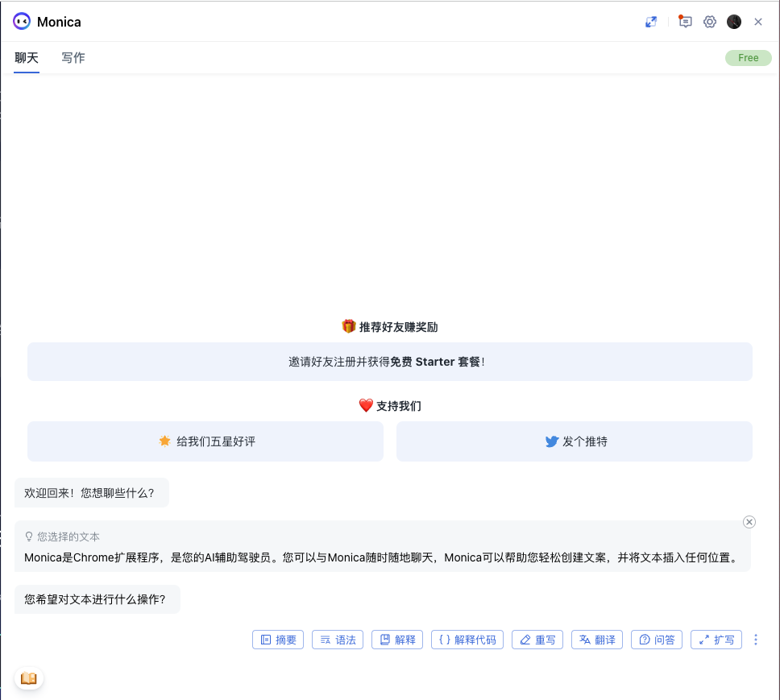Click the 支持我们 heading
780x700 pixels.
click(389, 406)
